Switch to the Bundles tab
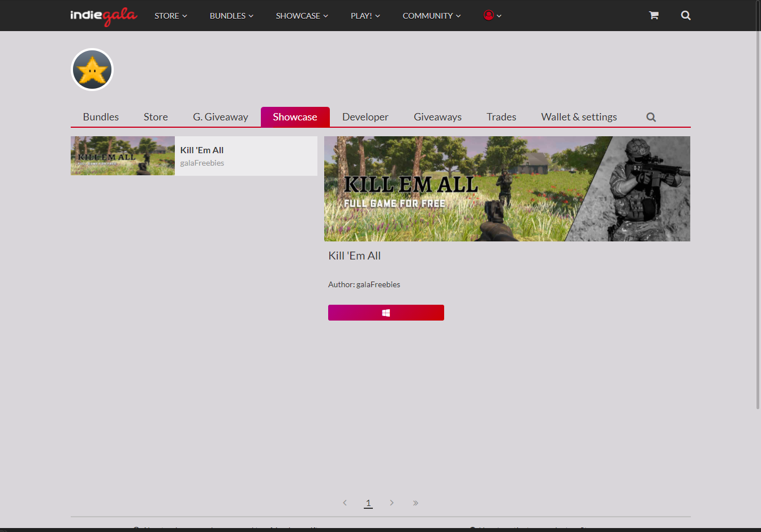Image resolution: width=761 pixels, height=532 pixels. coord(101,117)
